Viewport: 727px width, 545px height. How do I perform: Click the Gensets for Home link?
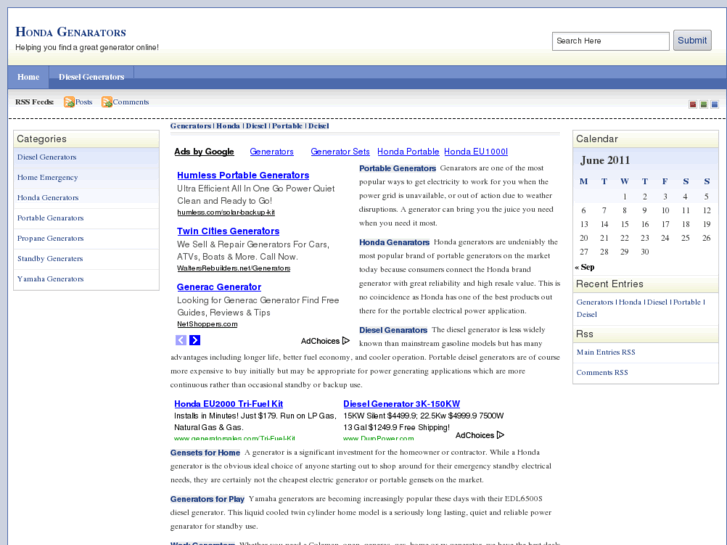coord(205,453)
